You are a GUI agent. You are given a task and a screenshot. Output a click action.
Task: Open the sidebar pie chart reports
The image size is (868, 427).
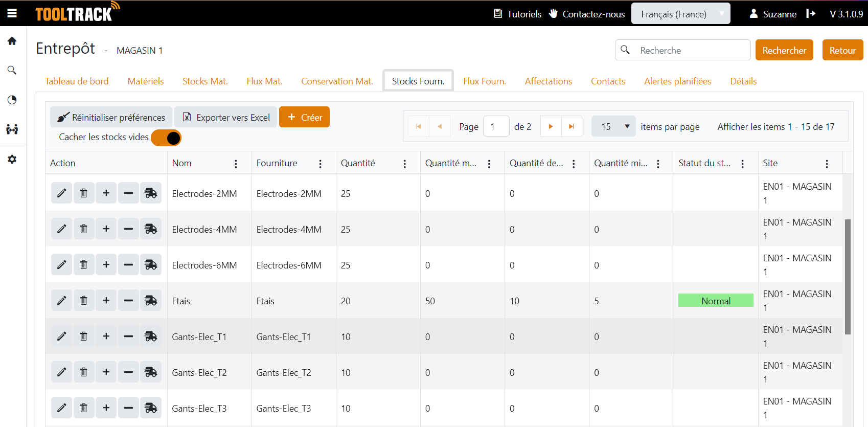tap(12, 100)
